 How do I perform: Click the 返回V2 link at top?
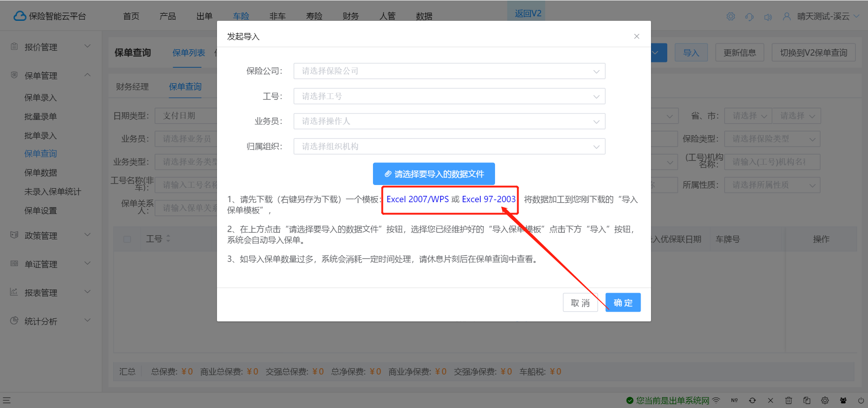(528, 14)
